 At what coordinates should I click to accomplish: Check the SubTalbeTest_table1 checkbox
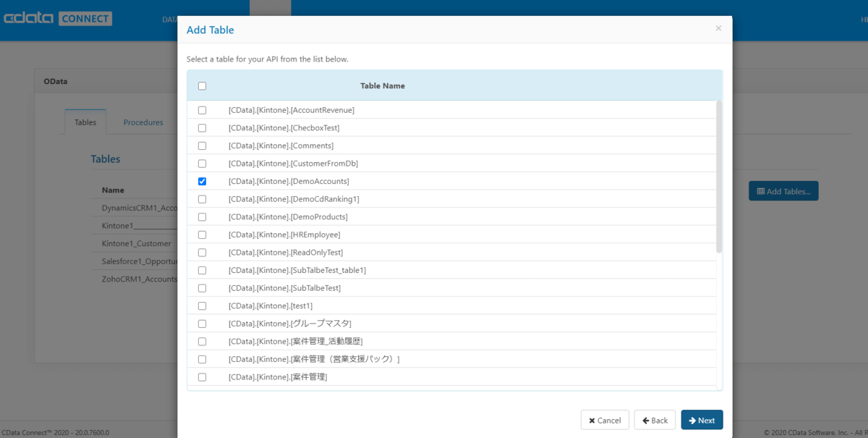coord(202,270)
